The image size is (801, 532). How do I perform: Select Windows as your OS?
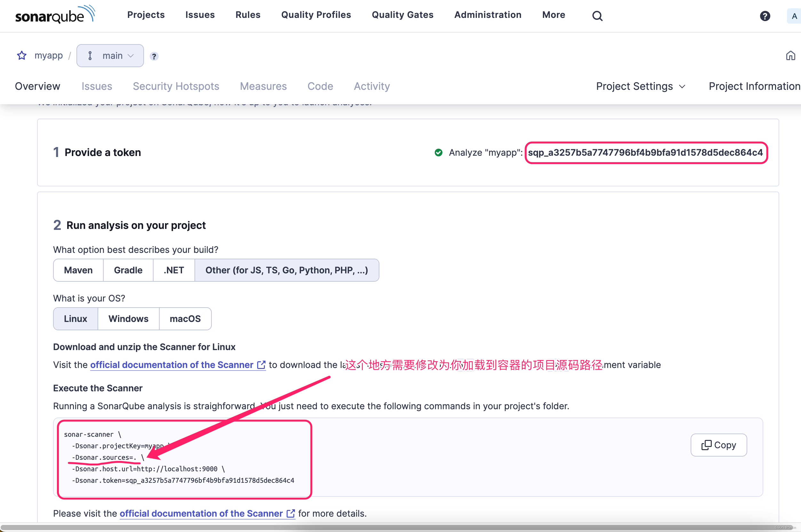tap(128, 318)
